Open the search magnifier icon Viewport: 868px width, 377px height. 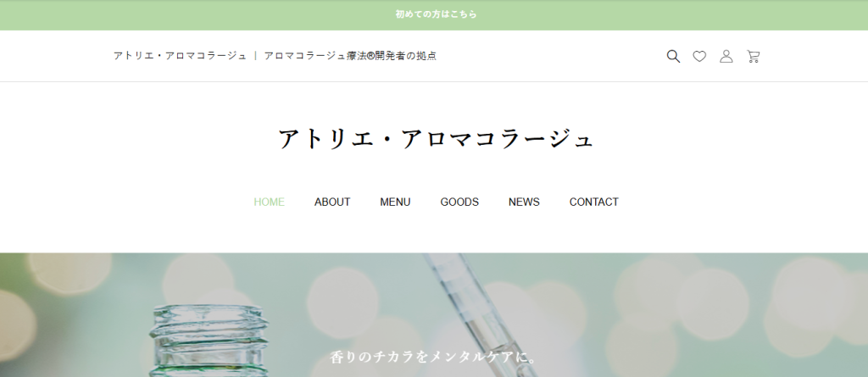click(x=673, y=57)
